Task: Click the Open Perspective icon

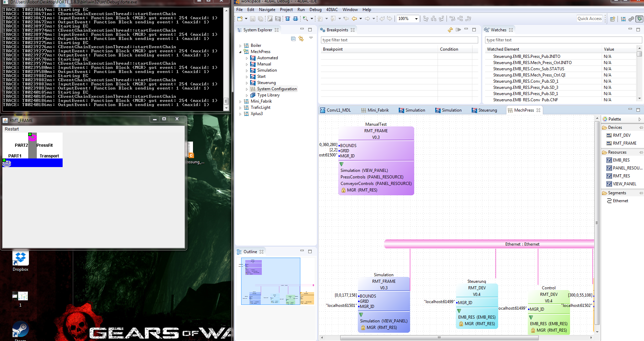Action: coord(612,19)
